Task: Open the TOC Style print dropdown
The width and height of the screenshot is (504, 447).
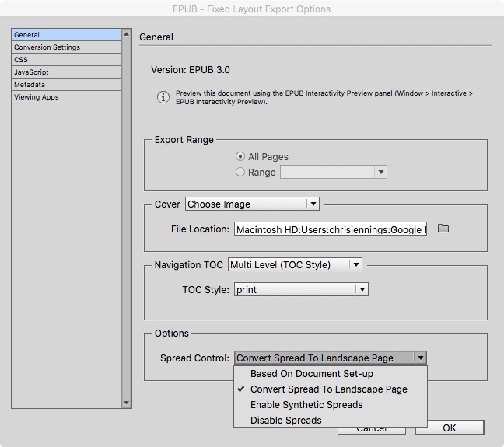Action: (x=301, y=289)
